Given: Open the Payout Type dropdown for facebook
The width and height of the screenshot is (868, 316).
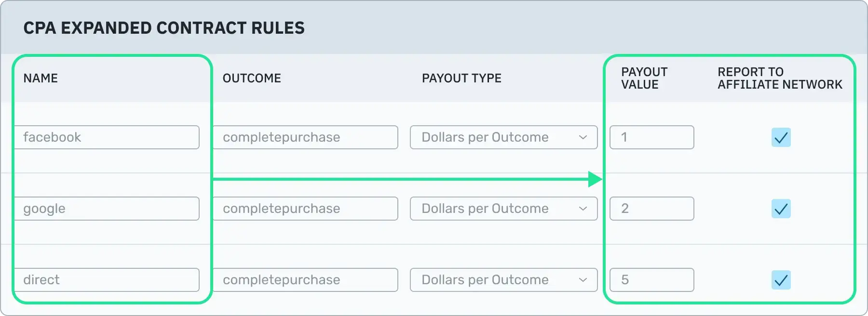Looking at the screenshot, I should point(503,137).
